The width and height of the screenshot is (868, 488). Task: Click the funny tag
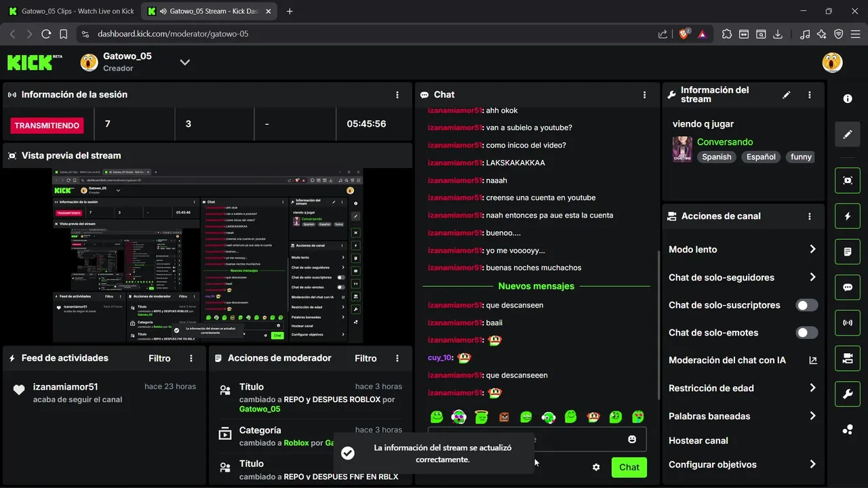801,157
